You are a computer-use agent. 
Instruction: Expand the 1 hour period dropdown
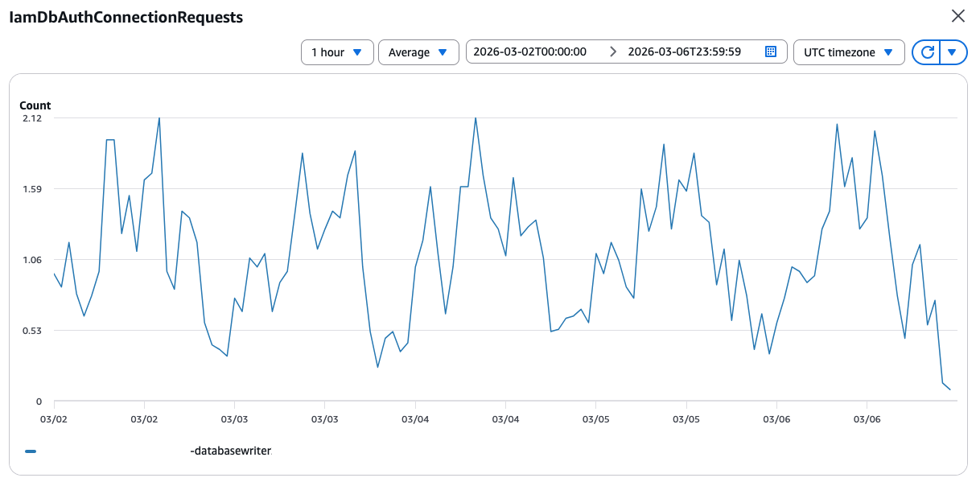[336, 52]
